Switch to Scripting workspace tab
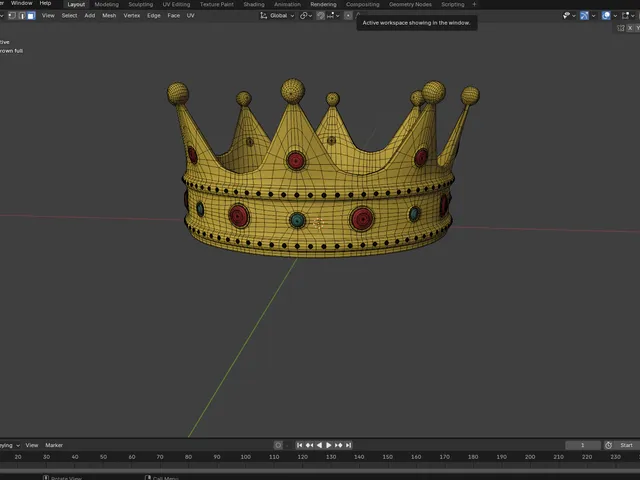 click(453, 4)
